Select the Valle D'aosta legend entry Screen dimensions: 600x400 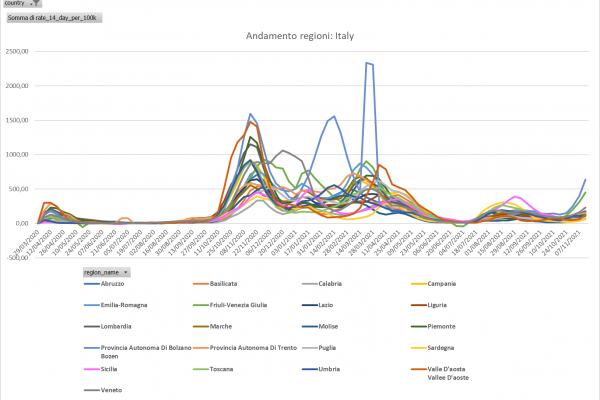[440, 373]
